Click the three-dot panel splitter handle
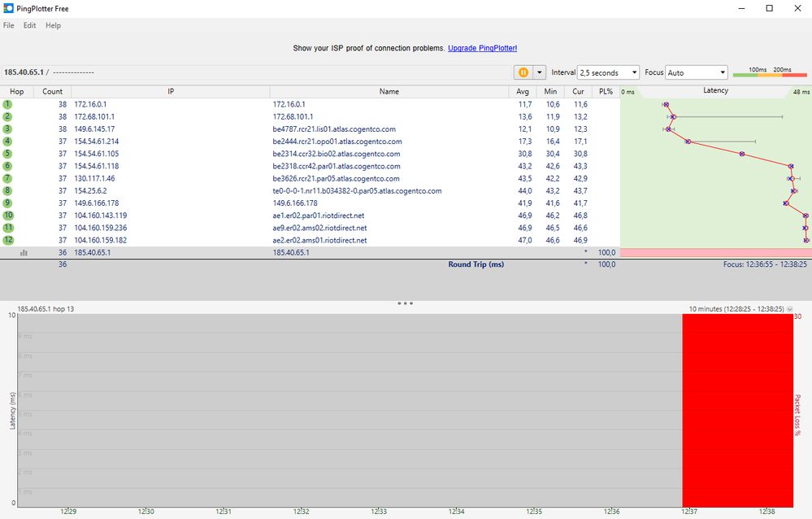This screenshot has height=519, width=812. [x=406, y=303]
